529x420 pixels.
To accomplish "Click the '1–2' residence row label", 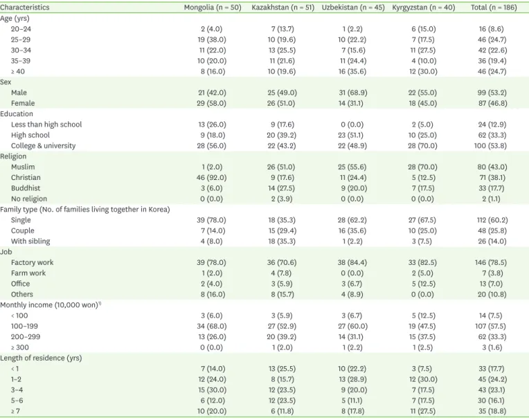I will coord(16,379).
